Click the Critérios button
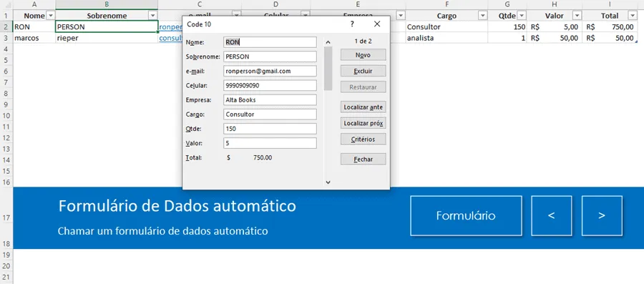 [x=363, y=139]
